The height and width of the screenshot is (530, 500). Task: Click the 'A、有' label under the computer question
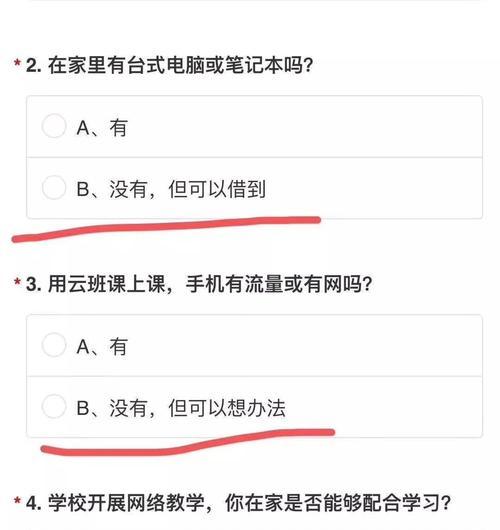pyautogui.click(x=102, y=128)
